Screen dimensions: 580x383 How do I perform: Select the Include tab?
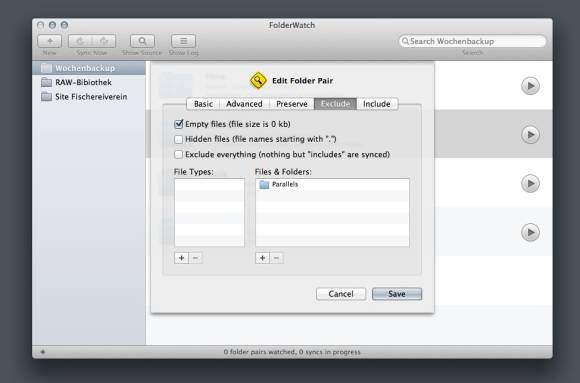[377, 104]
